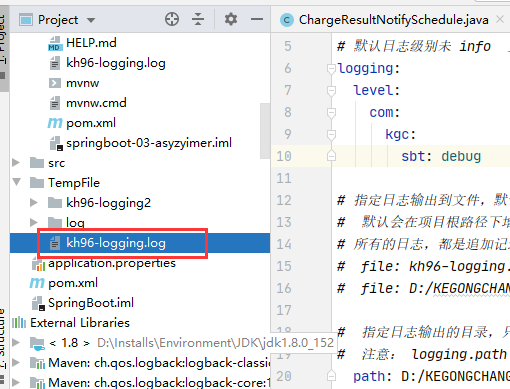
Task: Hide the Project panel with the minus icon
Action: point(257,19)
